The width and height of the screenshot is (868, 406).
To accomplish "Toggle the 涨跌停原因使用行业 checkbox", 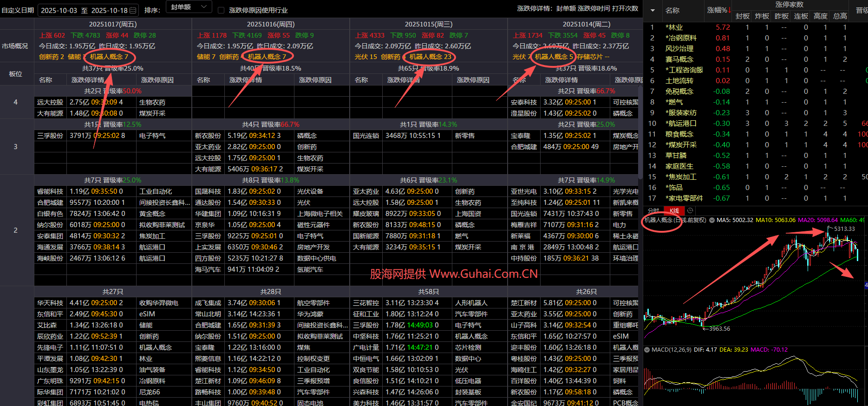I will click(x=221, y=10).
